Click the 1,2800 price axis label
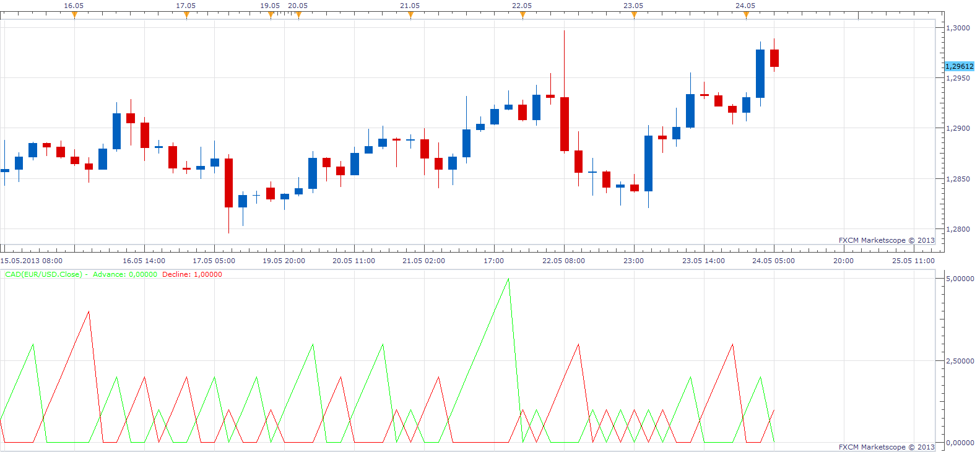Image resolution: width=980 pixels, height=452 pixels. click(958, 229)
